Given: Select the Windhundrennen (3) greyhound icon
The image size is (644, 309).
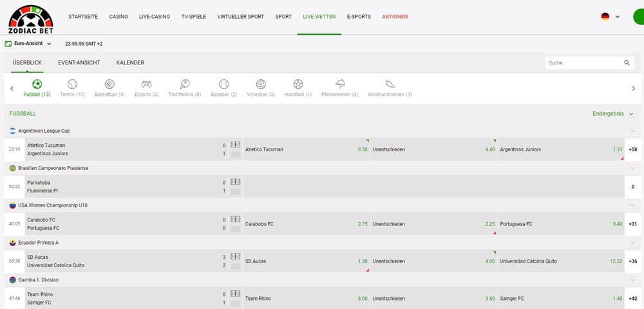Looking at the screenshot, I should (x=390, y=84).
